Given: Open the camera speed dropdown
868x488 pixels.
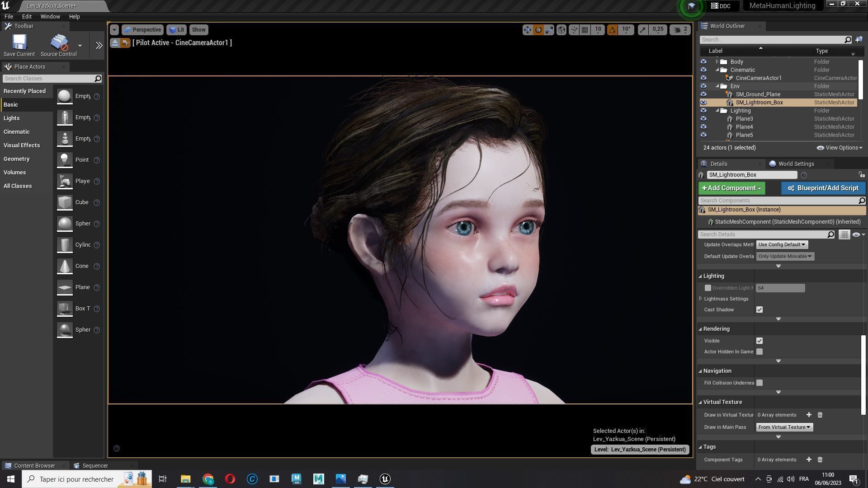Looking at the screenshot, I should pos(681,30).
